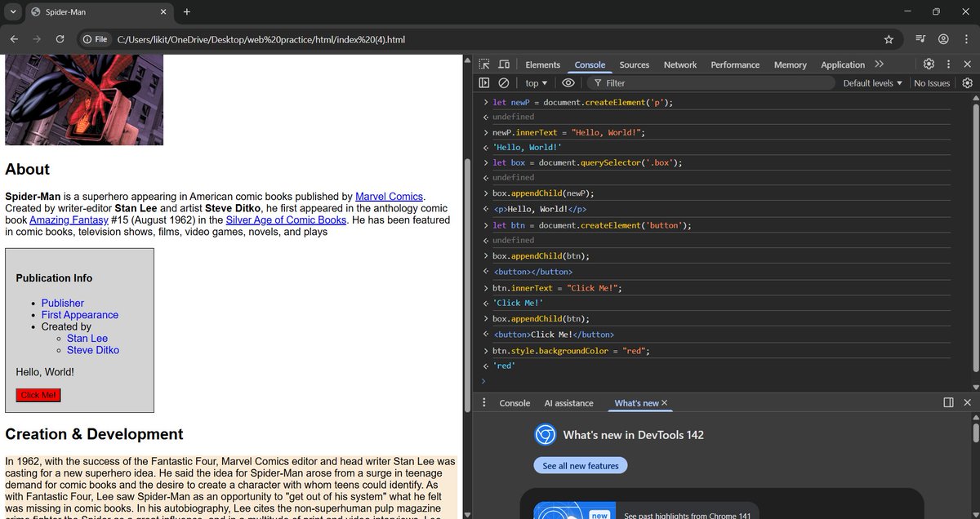Switch to the Elements panel

click(x=541, y=64)
